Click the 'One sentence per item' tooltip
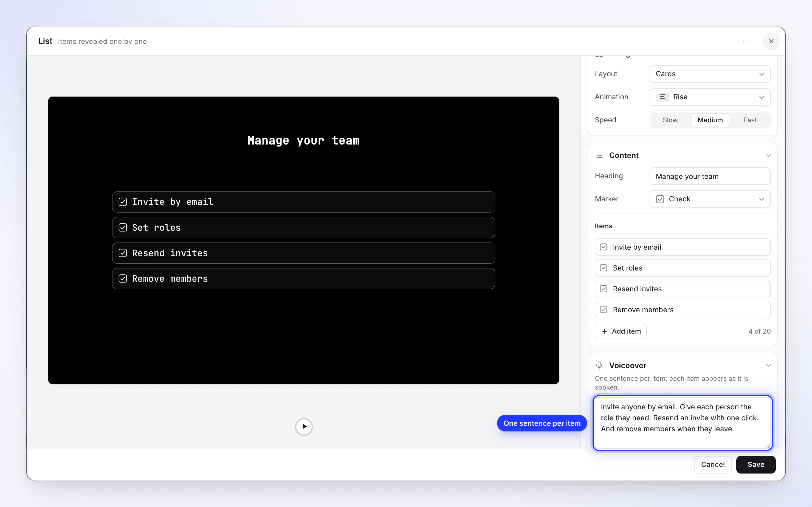This screenshot has height=507, width=812. coord(542,423)
